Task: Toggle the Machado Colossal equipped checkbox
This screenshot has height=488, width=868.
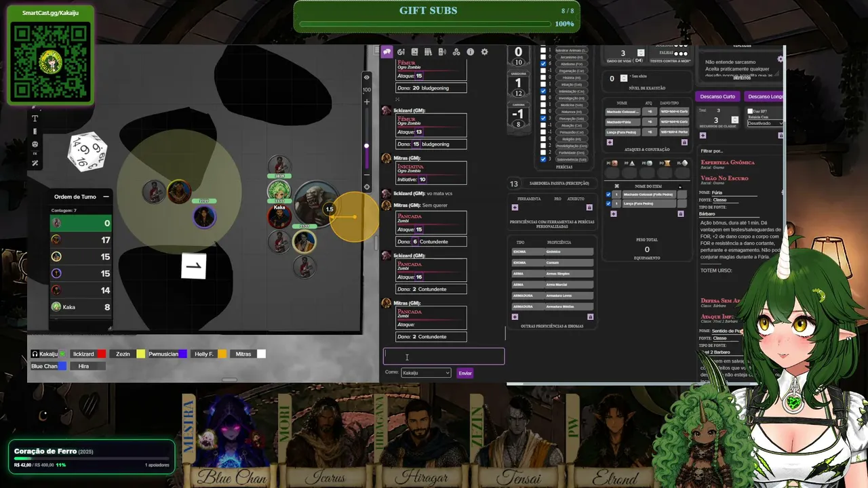Action: pyautogui.click(x=608, y=195)
